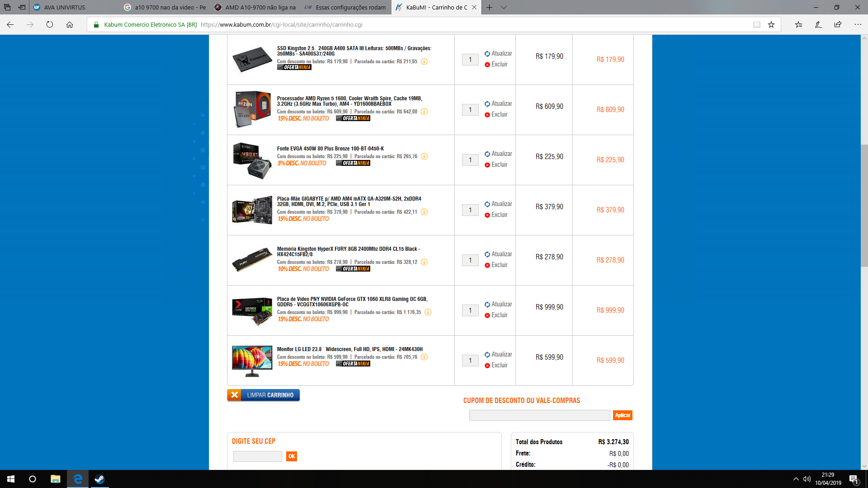Image resolution: width=868 pixels, height=488 pixels.
Task: Click the Ryzen 5 processor thumbnail
Action: [252, 109]
